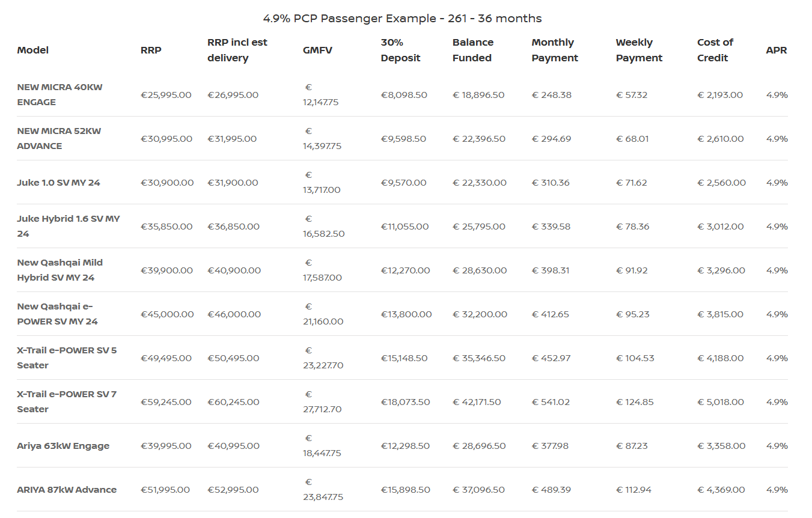The image size is (812, 518).
Task: Click the €45,000.00 RRP price cell
Action: [167, 314]
